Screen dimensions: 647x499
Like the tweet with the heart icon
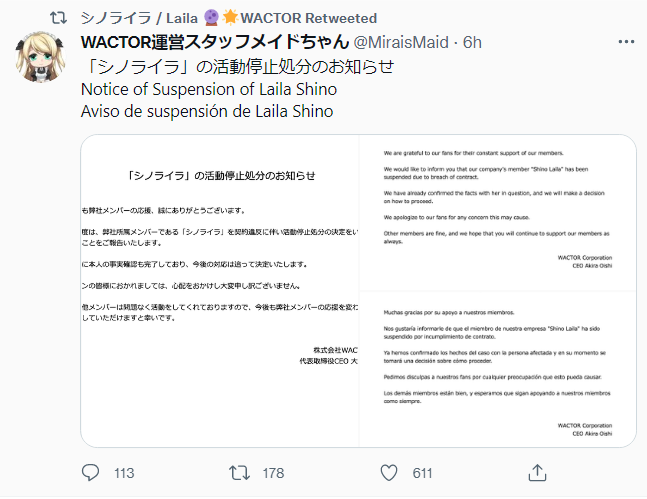tap(389, 473)
